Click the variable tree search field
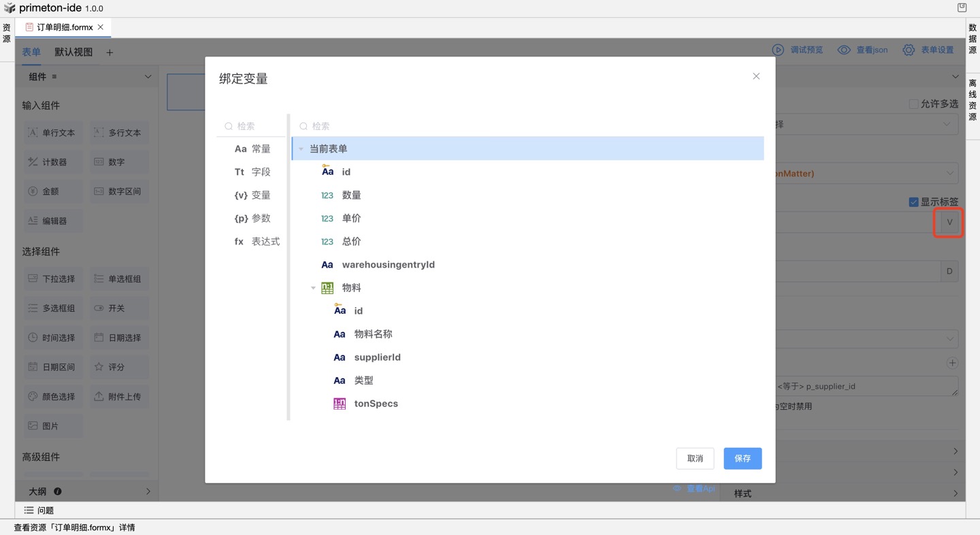Image resolution: width=980 pixels, height=535 pixels. [x=531, y=126]
